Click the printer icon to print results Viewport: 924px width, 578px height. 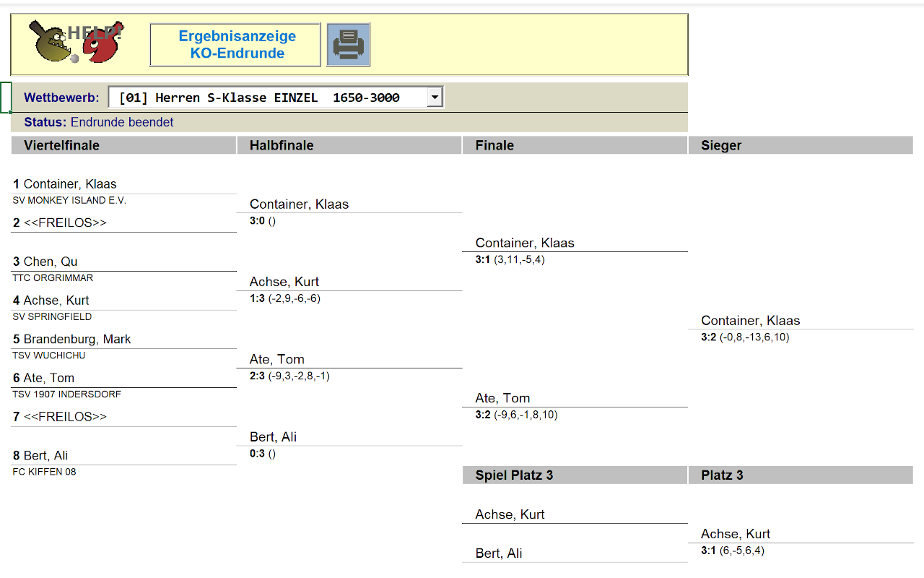348,45
